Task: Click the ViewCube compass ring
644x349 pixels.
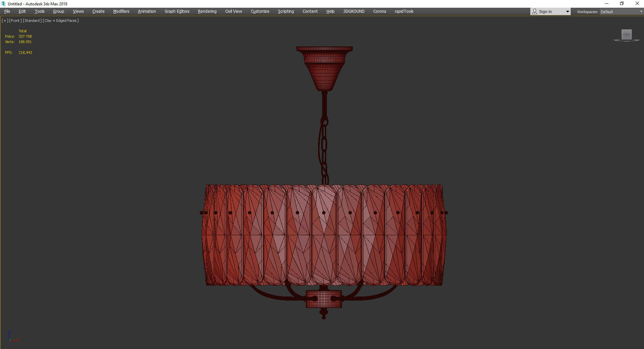Action: 626,40
